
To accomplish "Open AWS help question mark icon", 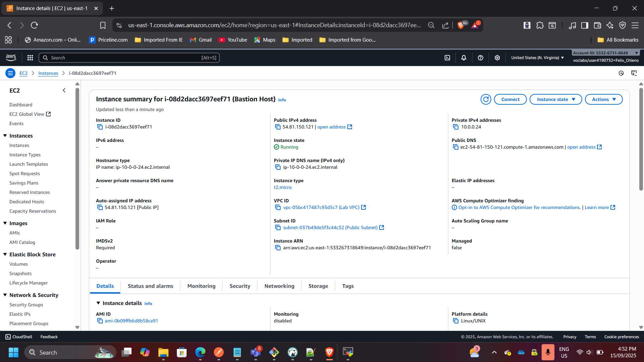I will [x=481, y=58].
